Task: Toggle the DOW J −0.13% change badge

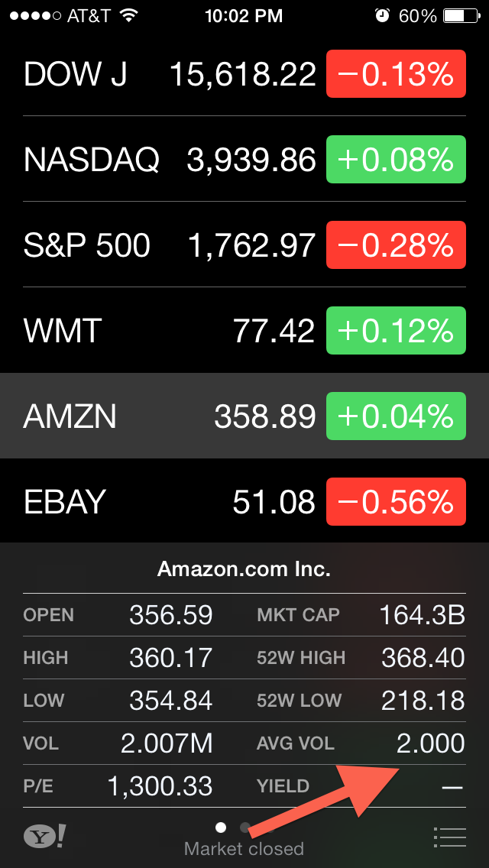Action: [x=396, y=74]
